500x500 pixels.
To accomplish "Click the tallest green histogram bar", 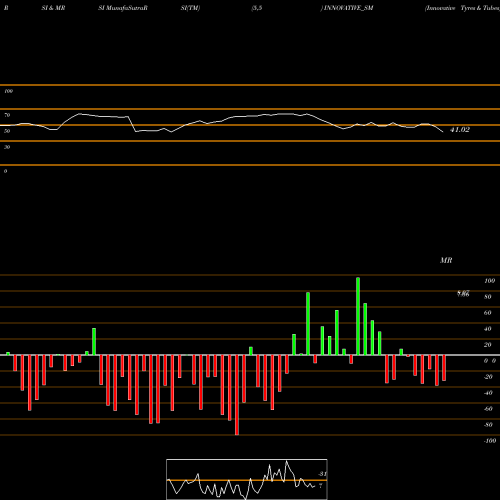I will click(x=358, y=316).
